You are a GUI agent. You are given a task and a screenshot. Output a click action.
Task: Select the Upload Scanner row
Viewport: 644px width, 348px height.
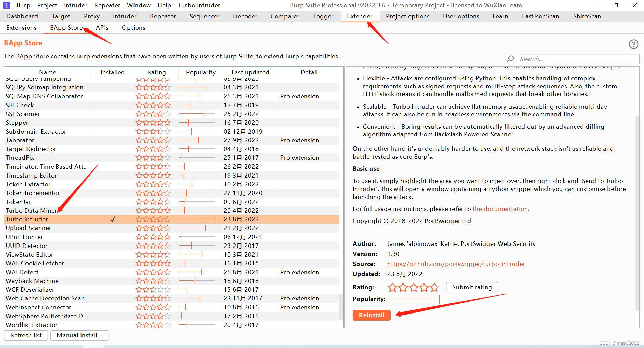coord(172,228)
